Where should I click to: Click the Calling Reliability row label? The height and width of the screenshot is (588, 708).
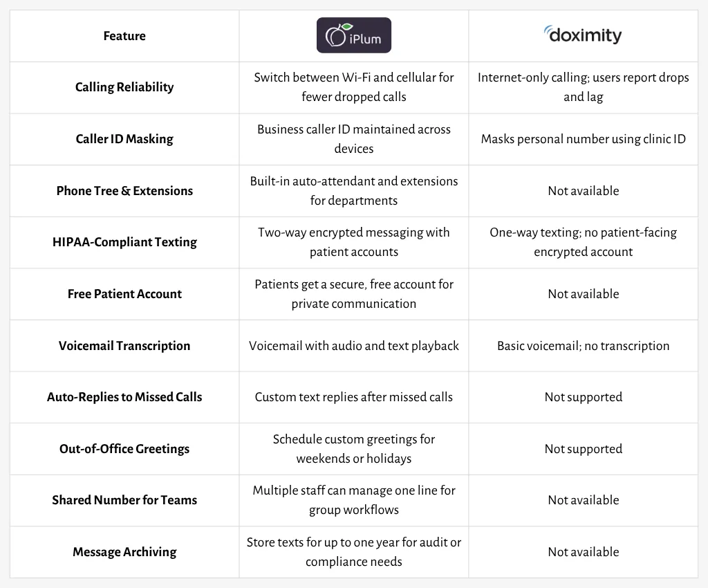pyautogui.click(x=124, y=86)
